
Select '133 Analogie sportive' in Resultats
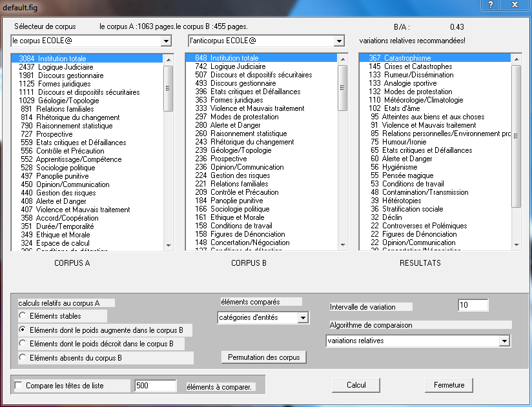point(435,83)
